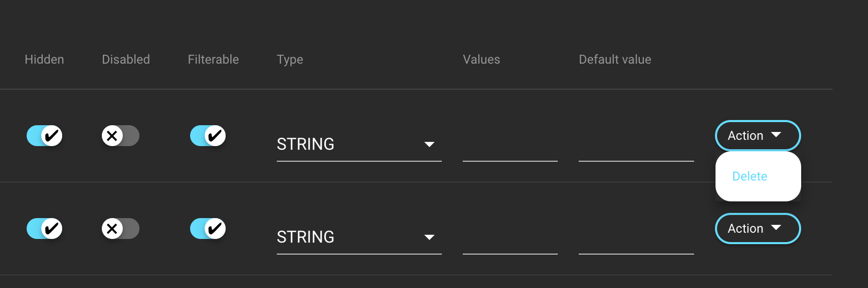Click the Hidden column header
The height and width of the screenshot is (288, 868).
coord(44,59)
